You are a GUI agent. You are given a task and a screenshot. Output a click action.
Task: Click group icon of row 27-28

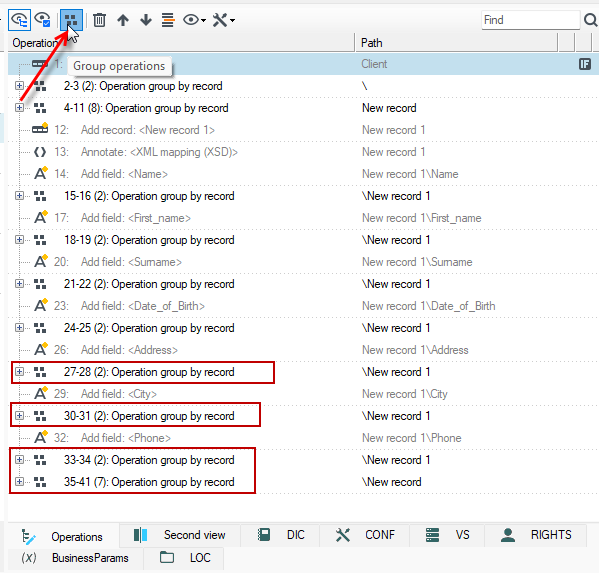[40, 372]
